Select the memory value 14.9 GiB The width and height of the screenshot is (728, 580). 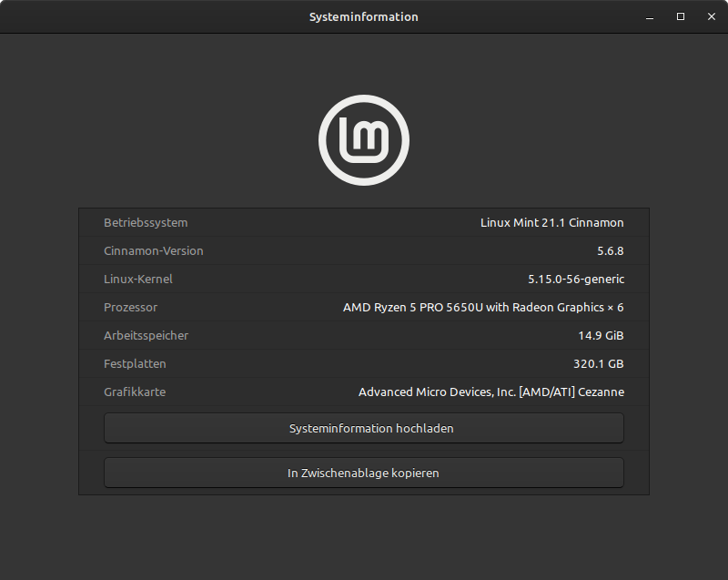[x=601, y=336]
